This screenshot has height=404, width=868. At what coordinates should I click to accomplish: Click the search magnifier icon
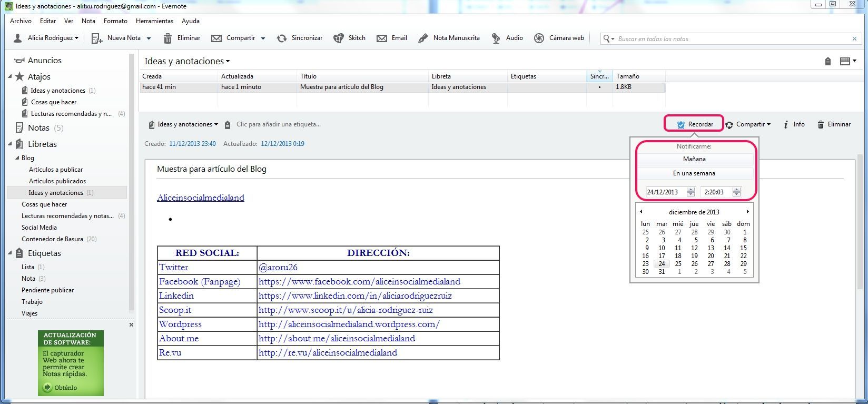[607, 38]
